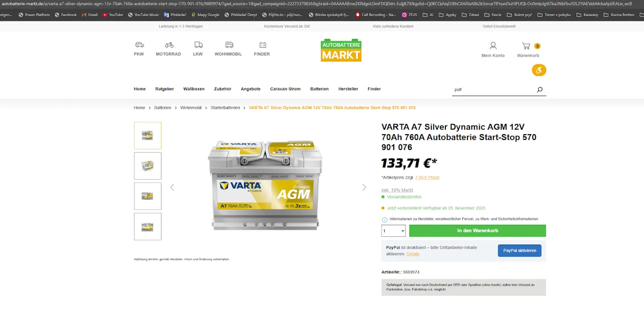Open the accessibility options button
Image resolution: width=644 pixels, height=323 pixels.
coord(539,70)
